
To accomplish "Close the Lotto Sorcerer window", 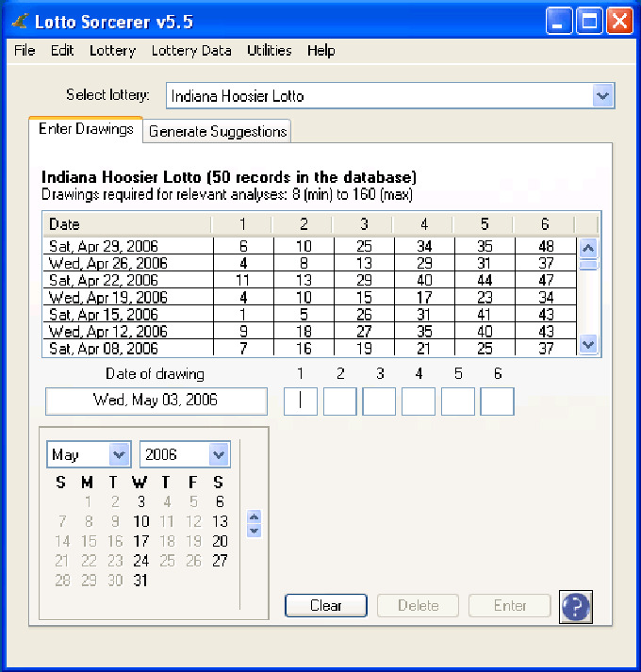I will pos(619,21).
